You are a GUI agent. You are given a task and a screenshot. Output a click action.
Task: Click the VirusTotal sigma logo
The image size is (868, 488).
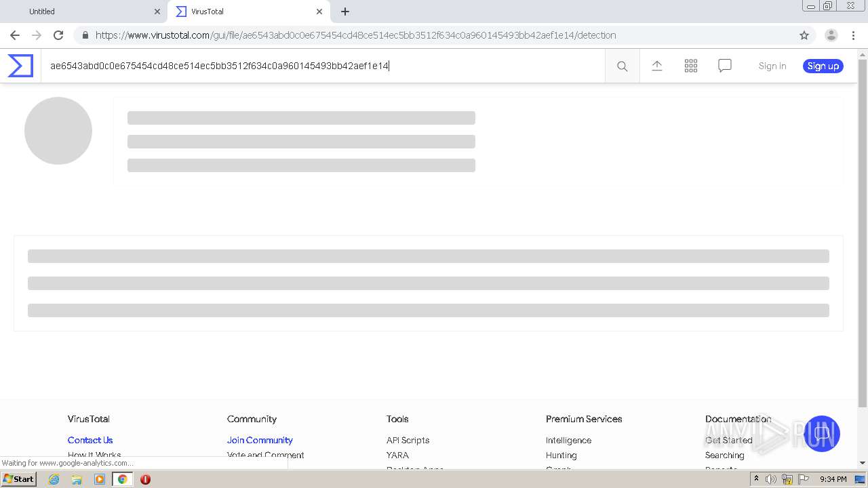[x=20, y=66]
